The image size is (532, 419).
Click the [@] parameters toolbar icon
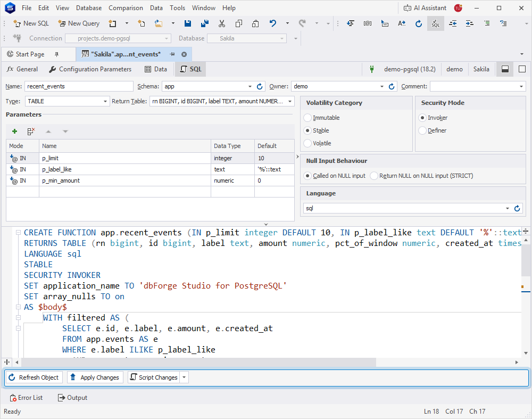click(x=368, y=23)
